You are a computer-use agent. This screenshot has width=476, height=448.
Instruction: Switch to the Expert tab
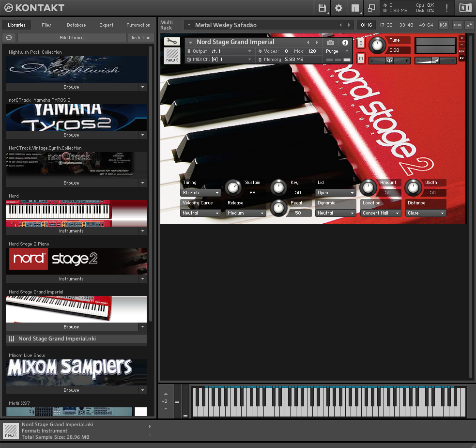pos(106,25)
